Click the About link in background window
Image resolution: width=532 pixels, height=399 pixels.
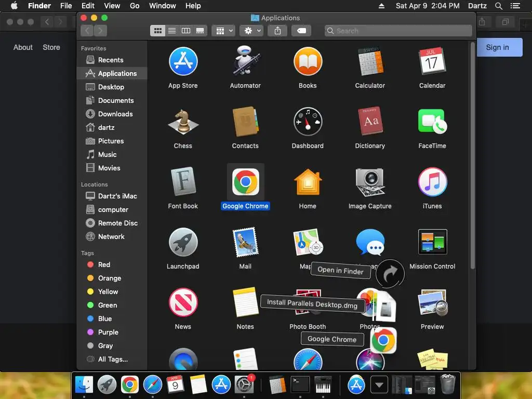[23, 47]
